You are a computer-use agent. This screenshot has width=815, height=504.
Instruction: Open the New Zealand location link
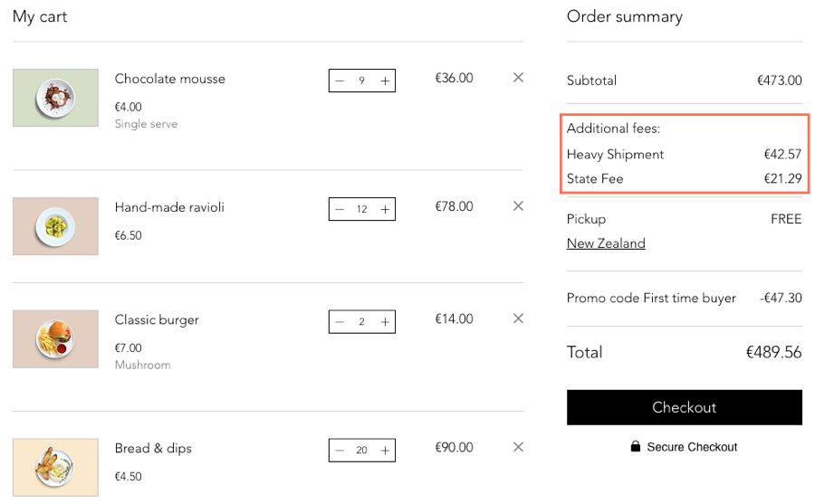[606, 243]
